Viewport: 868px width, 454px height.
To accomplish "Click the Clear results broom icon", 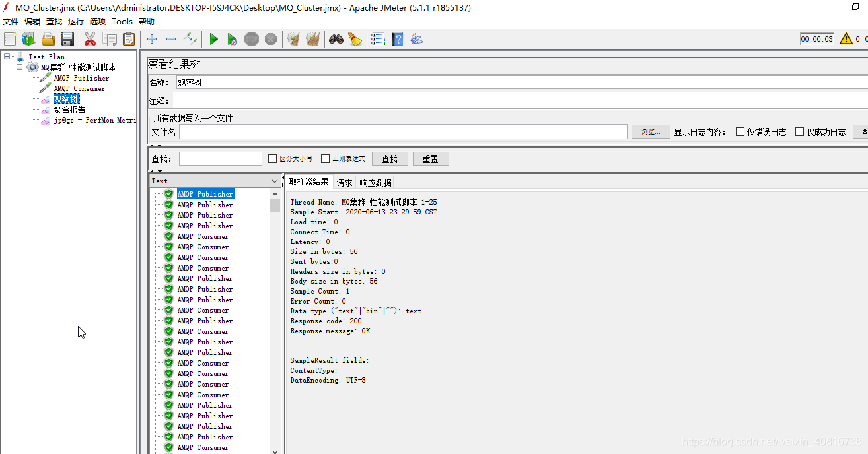I will coord(293,39).
